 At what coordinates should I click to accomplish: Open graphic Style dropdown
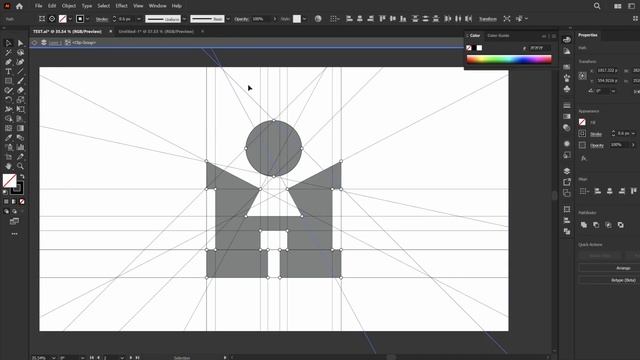coord(304,19)
